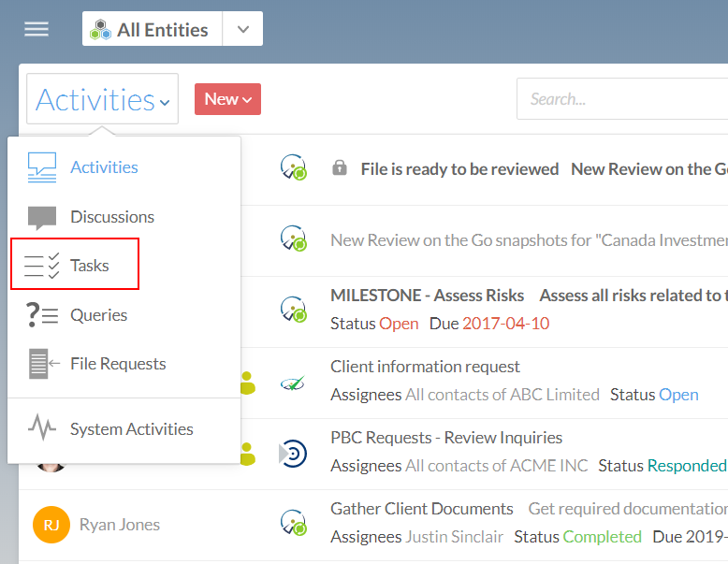The width and height of the screenshot is (728, 564).
Task: Click the Discussions speech bubble icon
Action: [42, 218]
